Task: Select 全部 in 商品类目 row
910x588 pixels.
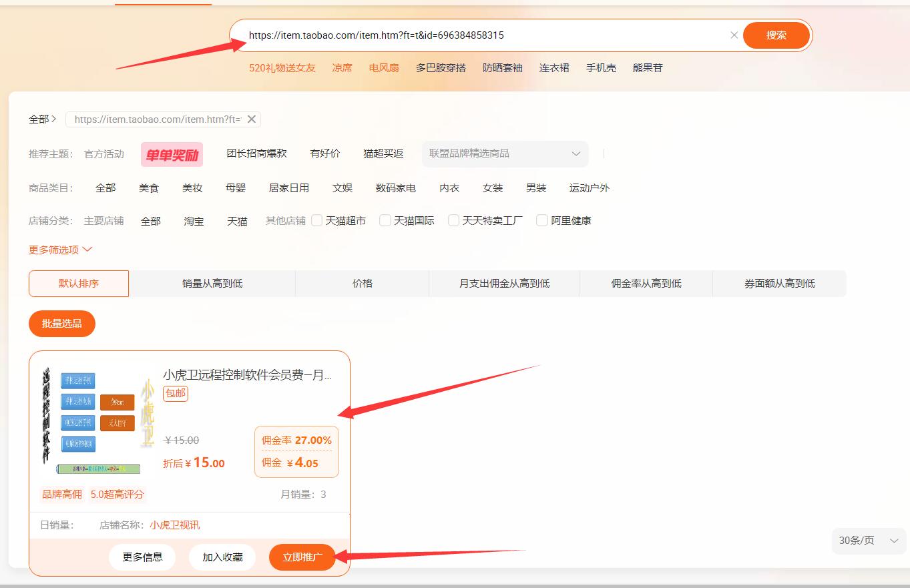Action: coord(105,188)
